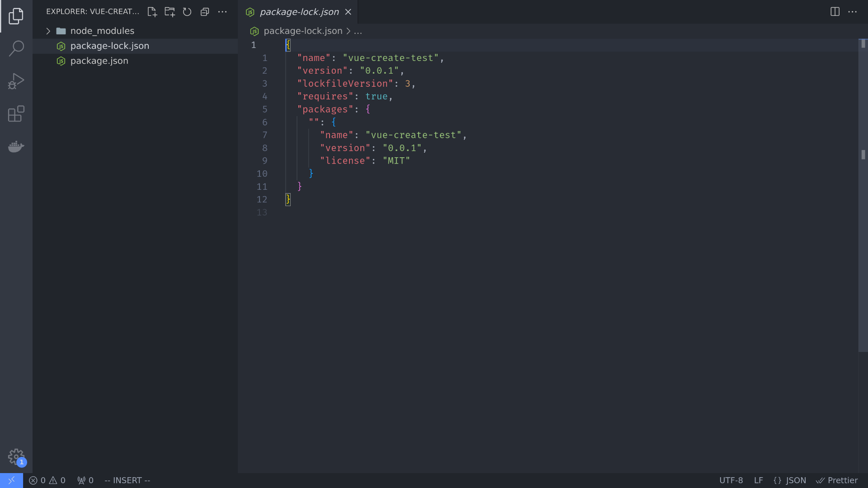Open the Manage settings gear
The width and height of the screenshot is (868, 488).
16,456
